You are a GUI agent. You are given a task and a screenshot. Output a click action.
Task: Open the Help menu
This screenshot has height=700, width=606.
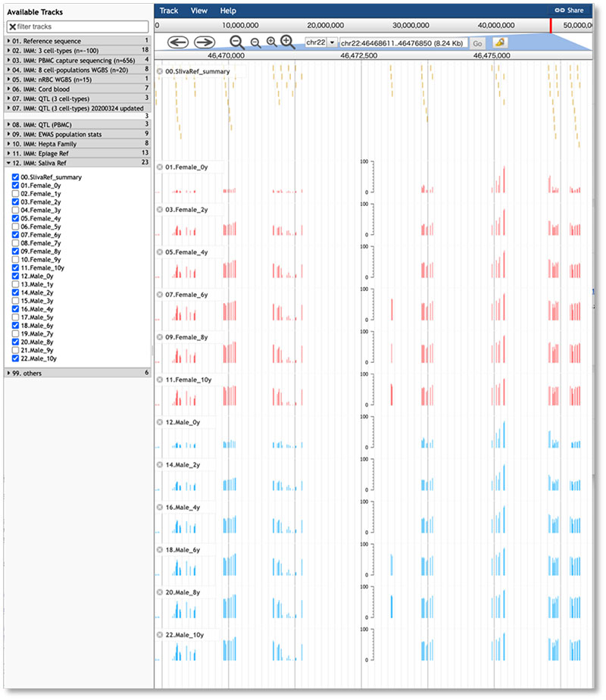228,11
